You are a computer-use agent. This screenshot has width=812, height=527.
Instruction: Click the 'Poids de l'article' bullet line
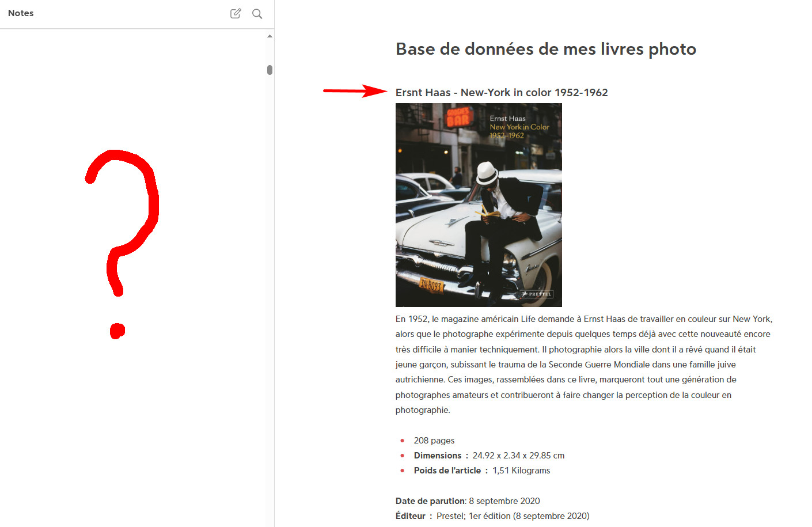481,471
